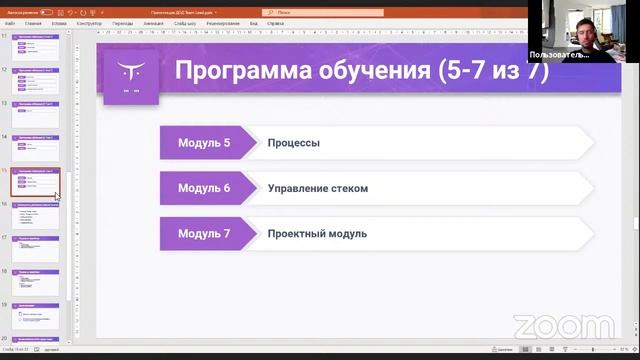This screenshot has height=360, width=640.
Task: Click the Start From Beginning presentation icon
Action: pos(93,13)
